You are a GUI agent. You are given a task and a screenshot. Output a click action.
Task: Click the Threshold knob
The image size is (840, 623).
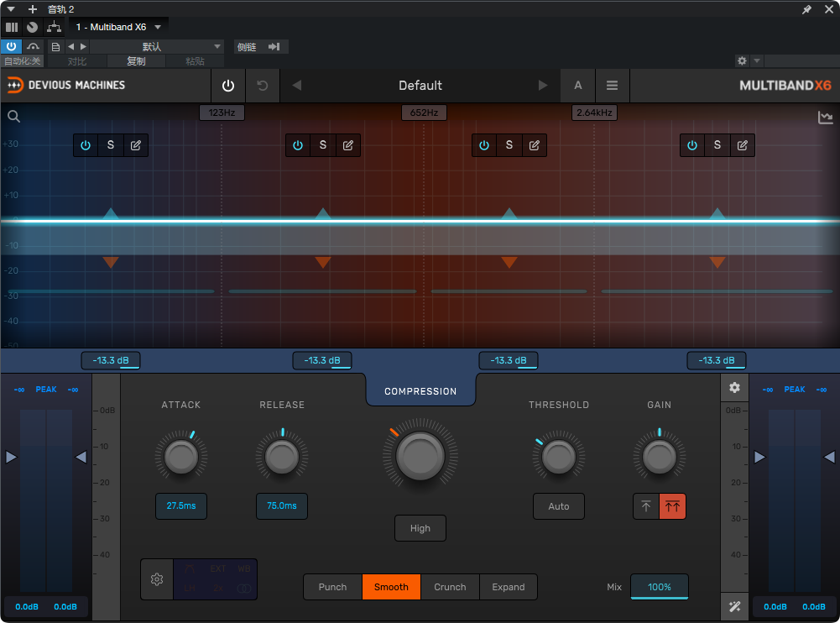point(558,456)
